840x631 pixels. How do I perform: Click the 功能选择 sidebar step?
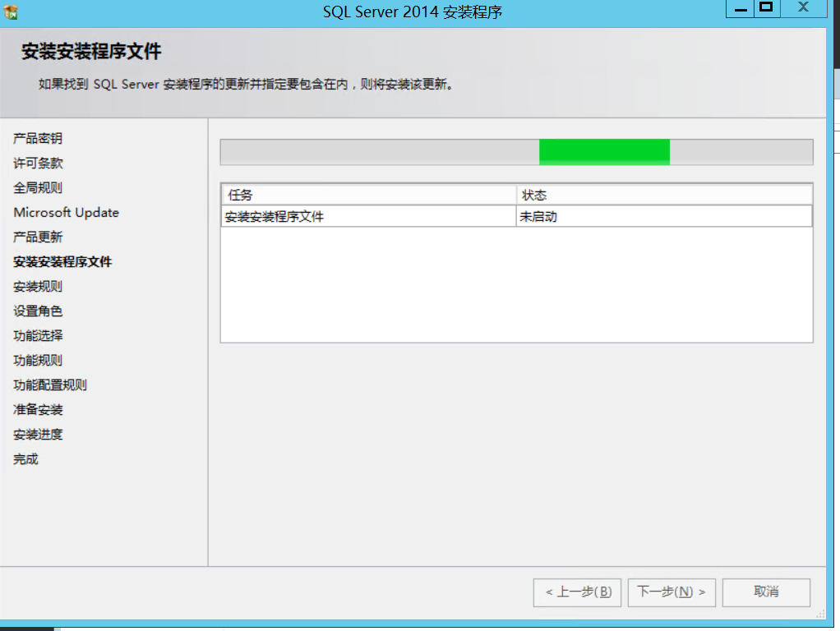pyautogui.click(x=38, y=335)
